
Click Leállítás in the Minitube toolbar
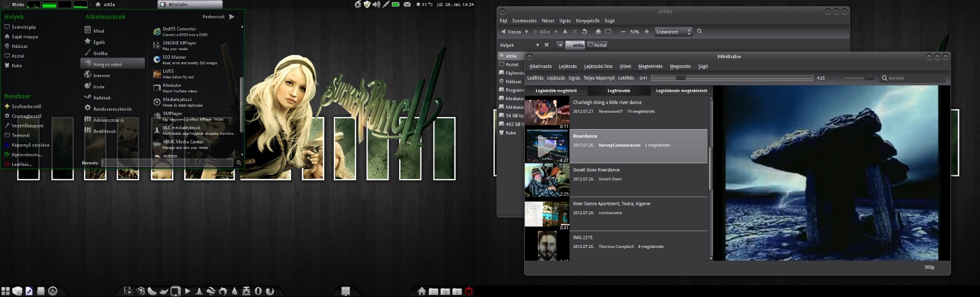pos(535,78)
